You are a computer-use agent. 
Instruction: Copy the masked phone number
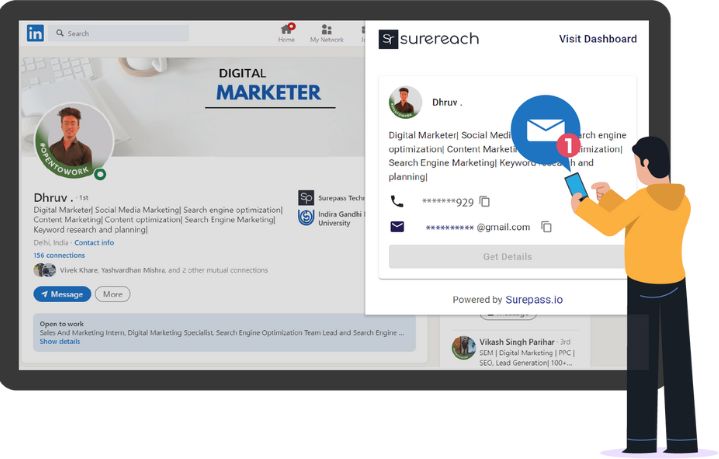tap(485, 201)
